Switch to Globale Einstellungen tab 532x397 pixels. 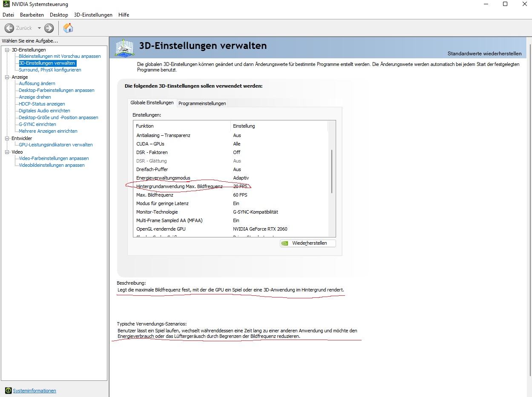coord(152,103)
